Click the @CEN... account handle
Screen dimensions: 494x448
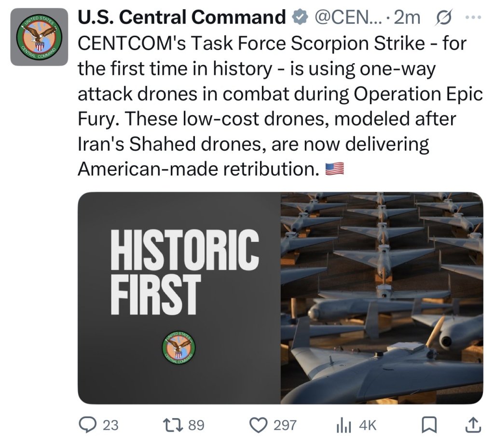tap(347, 17)
